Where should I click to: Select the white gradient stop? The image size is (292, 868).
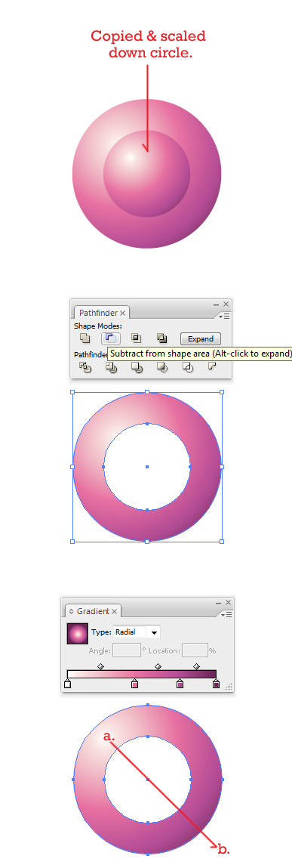(x=67, y=684)
